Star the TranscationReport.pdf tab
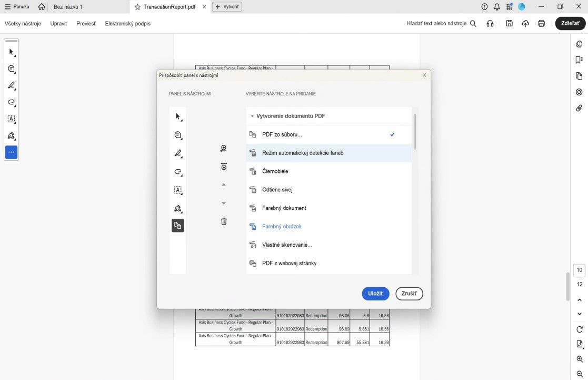 pyautogui.click(x=137, y=7)
